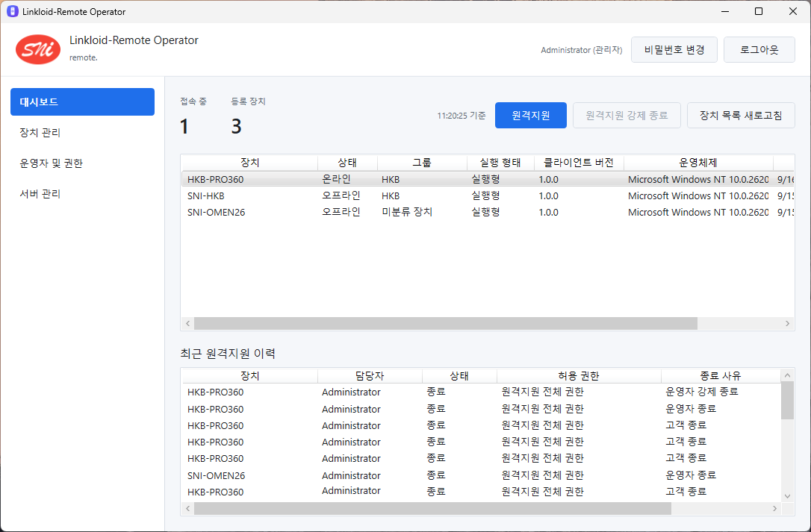Image resolution: width=811 pixels, height=532 pixels.
Task: Click 원격지원 강제 종료 button
Action: pyautogui.click(x=627, y=116)
